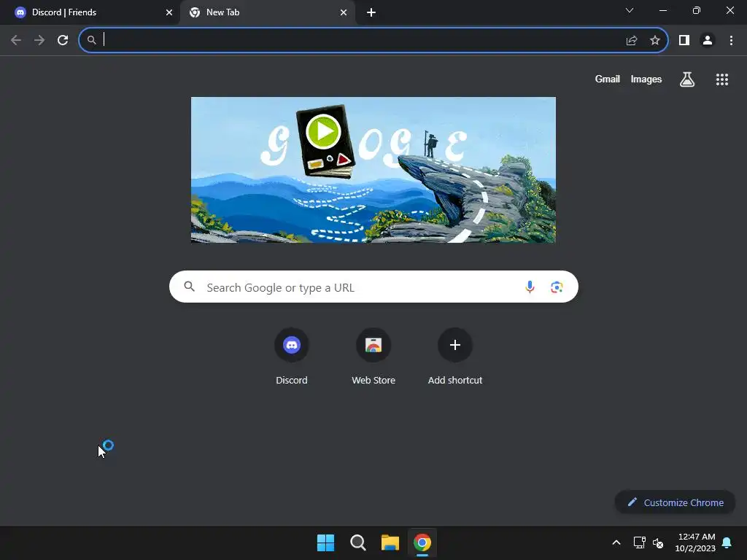Image resolution: width=747 pixels, height=560 pixels.
Task: Share this page from address bar
Action: click(632, 41)
